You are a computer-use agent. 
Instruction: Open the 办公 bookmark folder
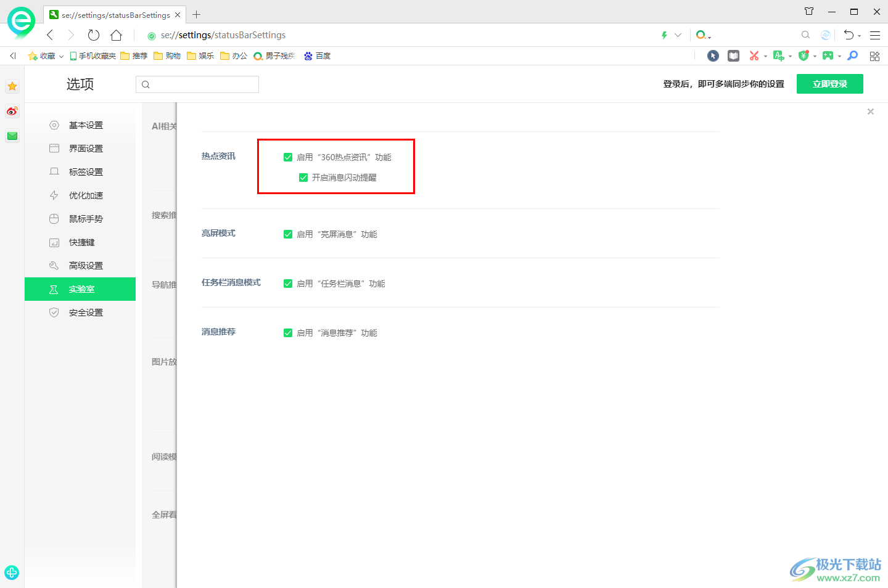234,56
